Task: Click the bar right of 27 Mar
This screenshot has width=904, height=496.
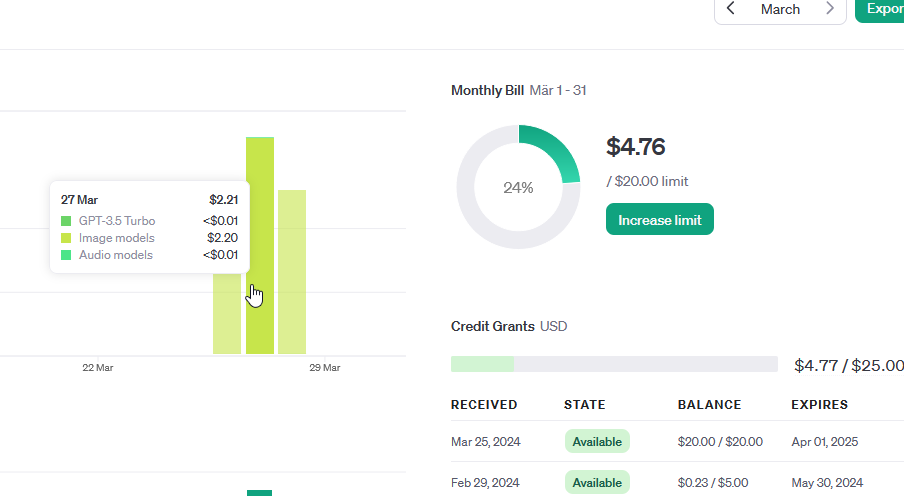Action: pyautogui.click(x=292, y=270)
